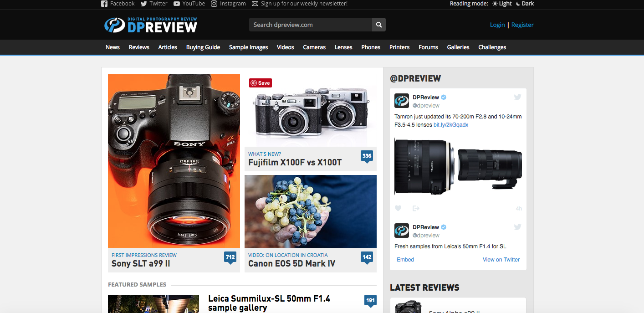
Task: Open the Lenses menu
Action: point(343,47)
